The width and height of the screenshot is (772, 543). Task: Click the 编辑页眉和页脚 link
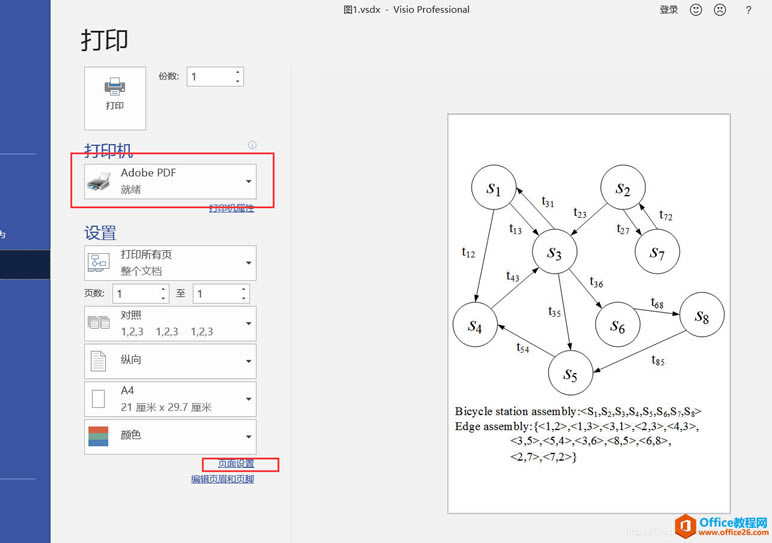[222, 479]
